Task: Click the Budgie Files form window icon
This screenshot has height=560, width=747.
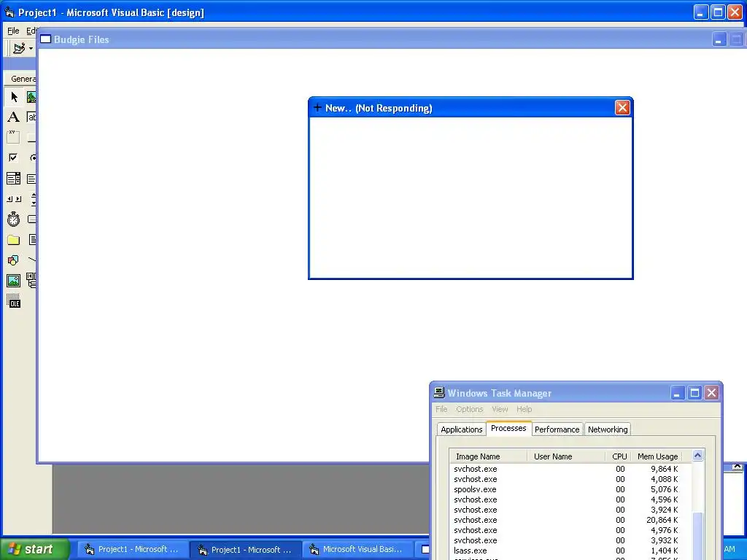Action: [x=46, y=39]
